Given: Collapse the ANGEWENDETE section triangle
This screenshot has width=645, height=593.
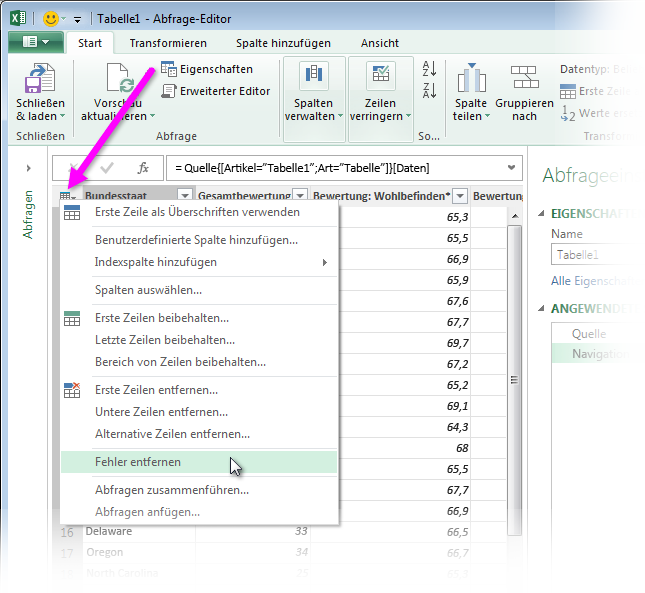Looking at the screenshot, I should tap(541, 308).
